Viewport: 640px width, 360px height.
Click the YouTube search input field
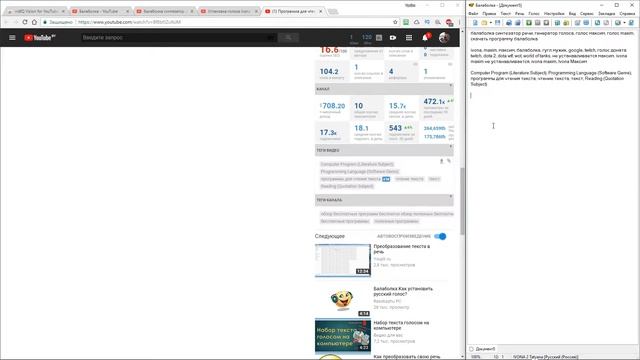point(178,38)
